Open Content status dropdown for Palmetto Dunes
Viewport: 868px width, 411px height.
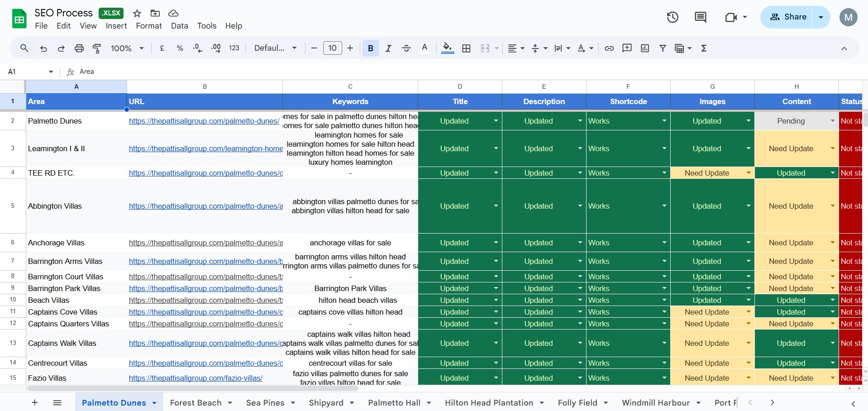(x=832, y=121)
